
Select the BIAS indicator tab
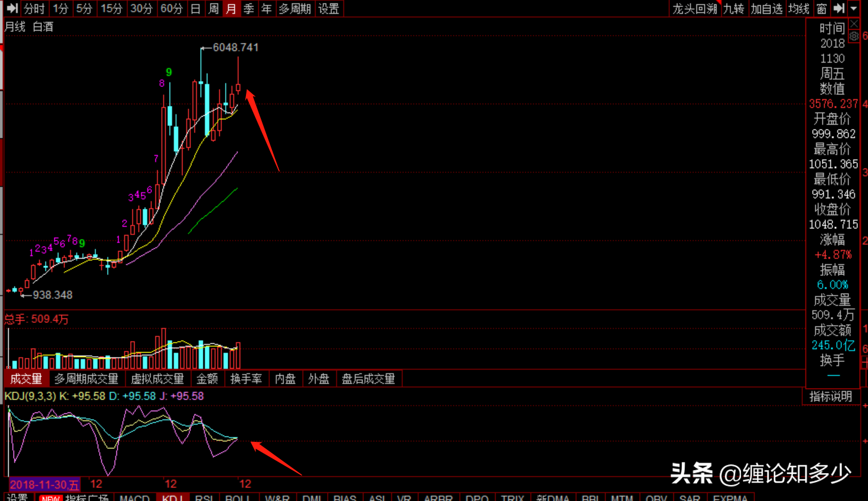point(345,497)
